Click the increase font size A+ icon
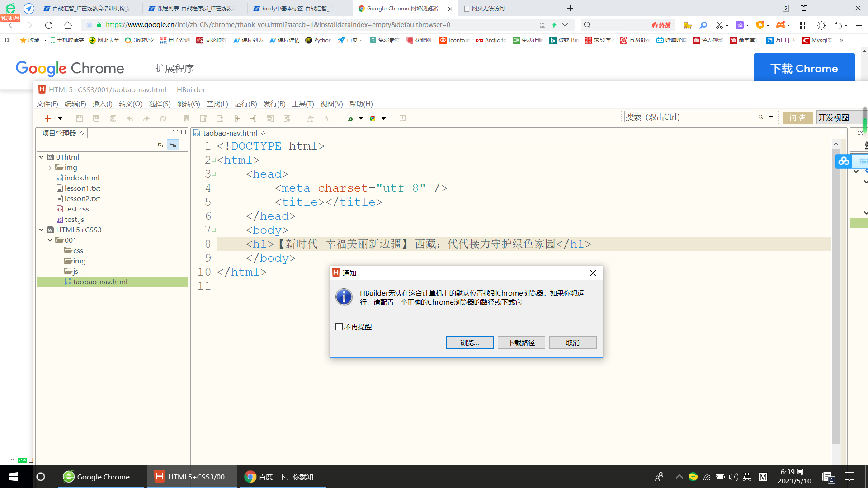 (311, 118)
